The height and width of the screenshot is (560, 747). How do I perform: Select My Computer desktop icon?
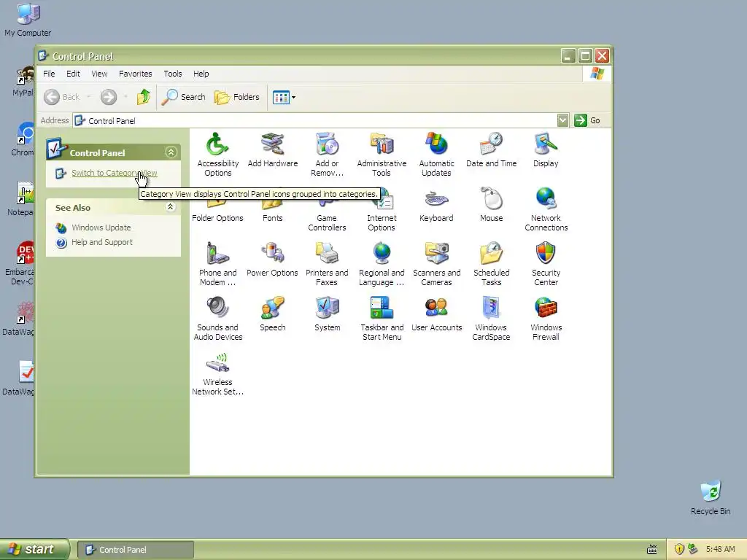(x=28, y=20)
